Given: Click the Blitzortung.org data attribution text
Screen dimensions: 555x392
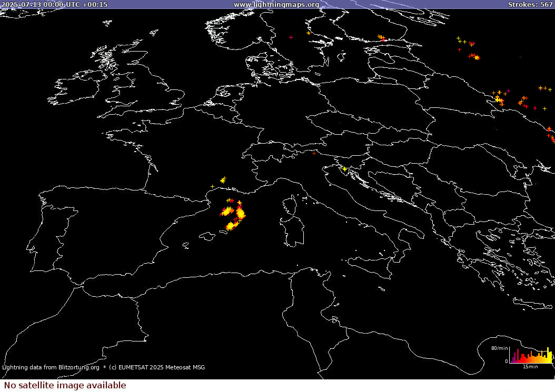Looking at the screenshot, I should (51, 367).
